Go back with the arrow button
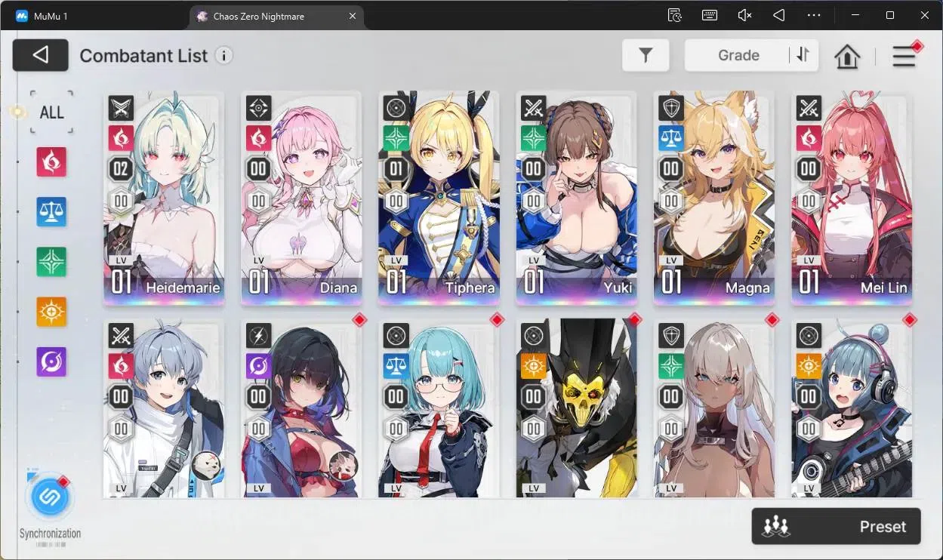This screenshot has height=560, width=943. pyautogui.click(x=41, y=55)
